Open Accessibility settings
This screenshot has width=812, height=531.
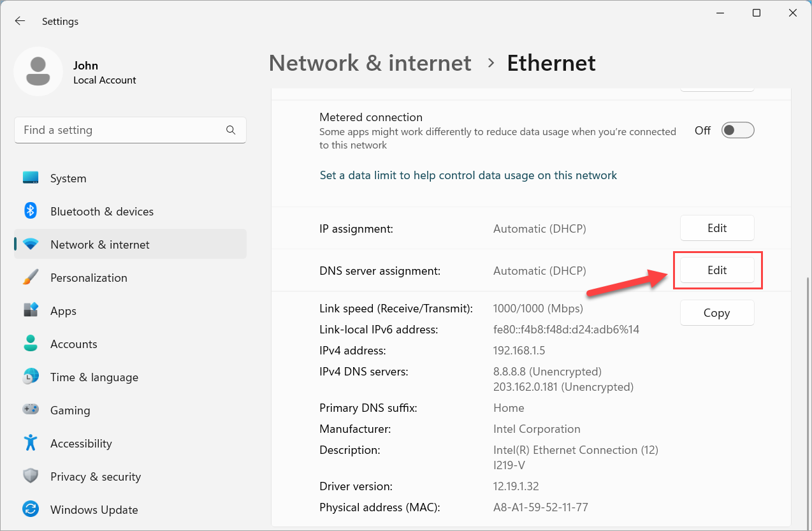click(83, 443)
